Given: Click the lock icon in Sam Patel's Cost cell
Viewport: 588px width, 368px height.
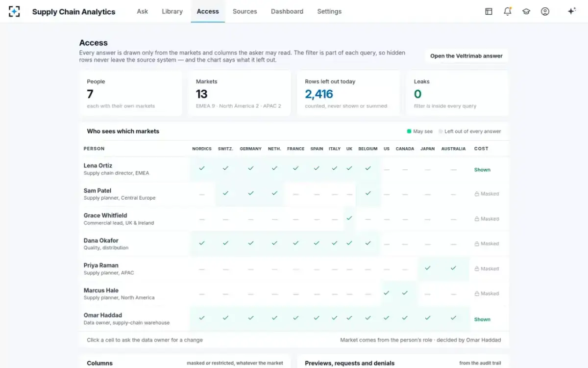Looking at the screenshot, I should coord(477,194).
